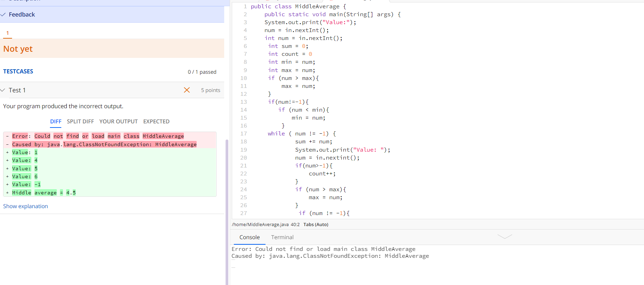Click the /home/MiddleAverage.java path in status bar

260,224
